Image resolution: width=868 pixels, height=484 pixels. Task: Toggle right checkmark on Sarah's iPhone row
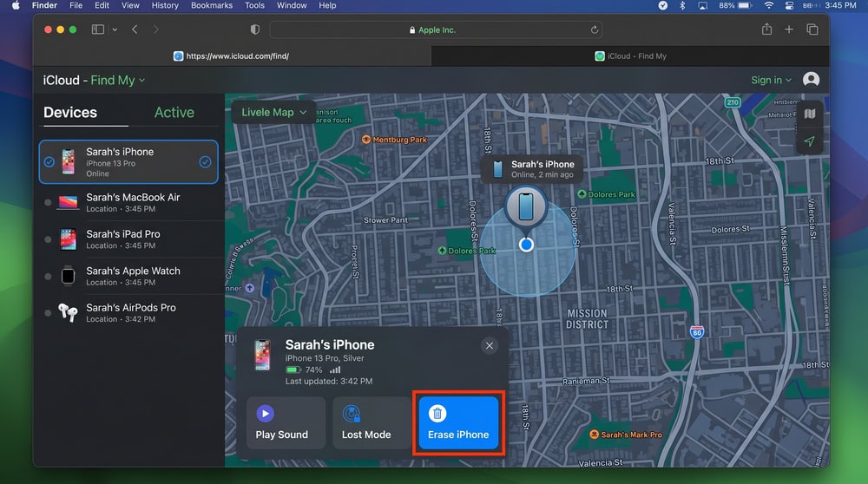coord(206,162)
